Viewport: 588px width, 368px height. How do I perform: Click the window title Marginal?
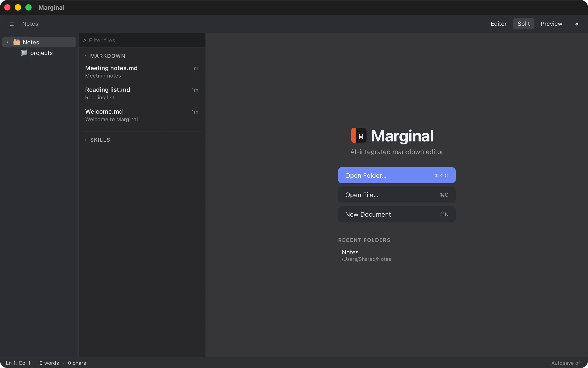[51, 8]
